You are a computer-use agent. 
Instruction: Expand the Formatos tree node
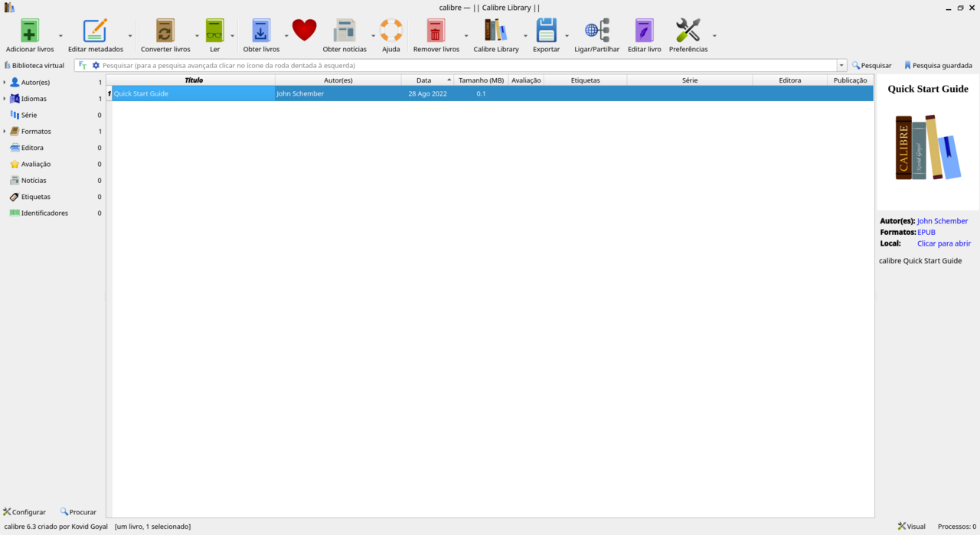[5, 132]
